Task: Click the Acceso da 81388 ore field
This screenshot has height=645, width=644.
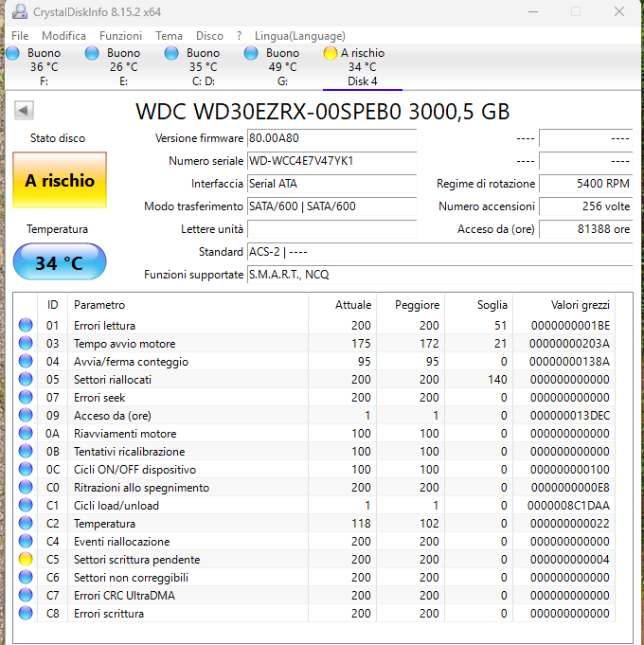Action: point(585,229)
